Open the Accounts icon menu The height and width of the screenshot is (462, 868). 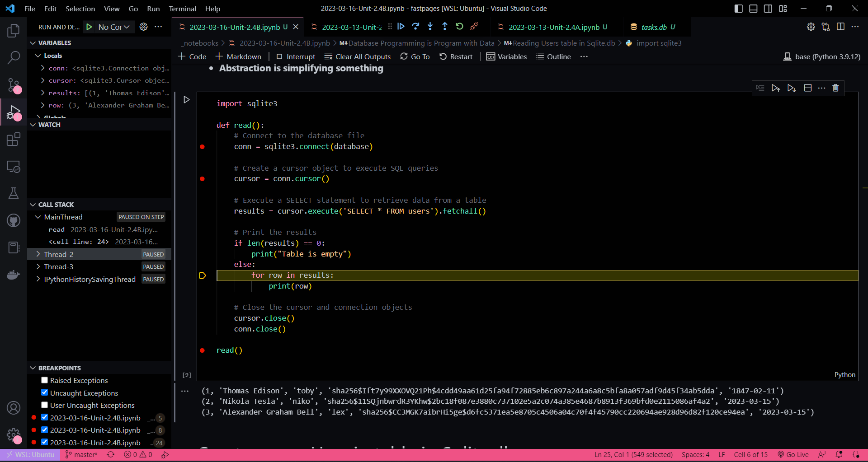click(14, 408)
